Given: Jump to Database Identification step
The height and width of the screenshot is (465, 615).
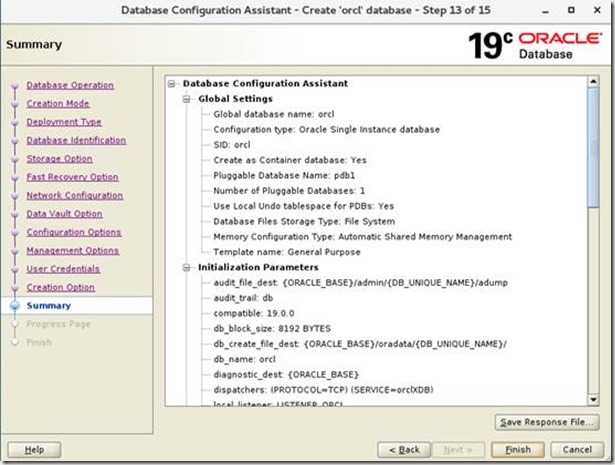Looking at the screenshot, I should [x=76, y=140].
